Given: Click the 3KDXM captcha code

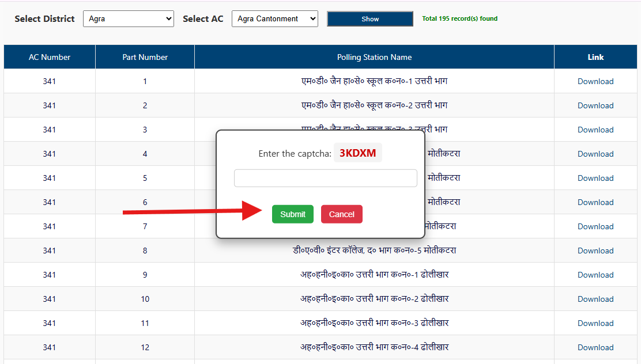Looking at the screenshot, I should click(x=358, y=153).
